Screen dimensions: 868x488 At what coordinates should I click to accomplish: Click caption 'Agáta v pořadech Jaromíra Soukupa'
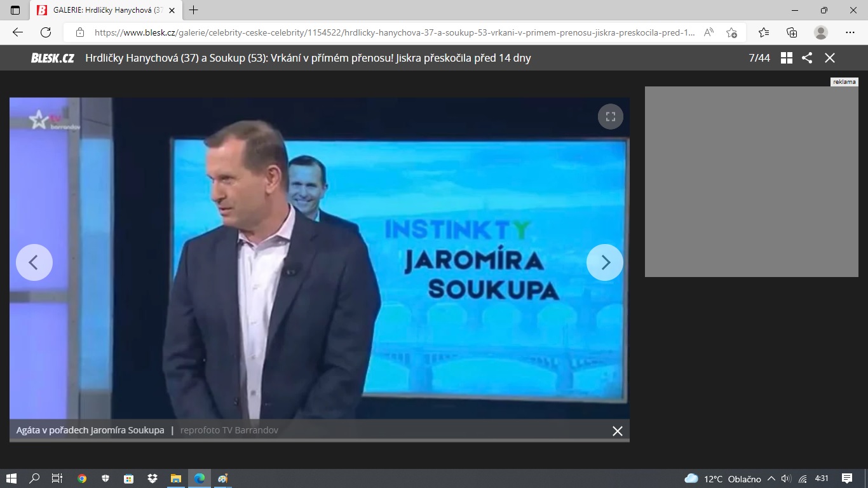[90, 430]
